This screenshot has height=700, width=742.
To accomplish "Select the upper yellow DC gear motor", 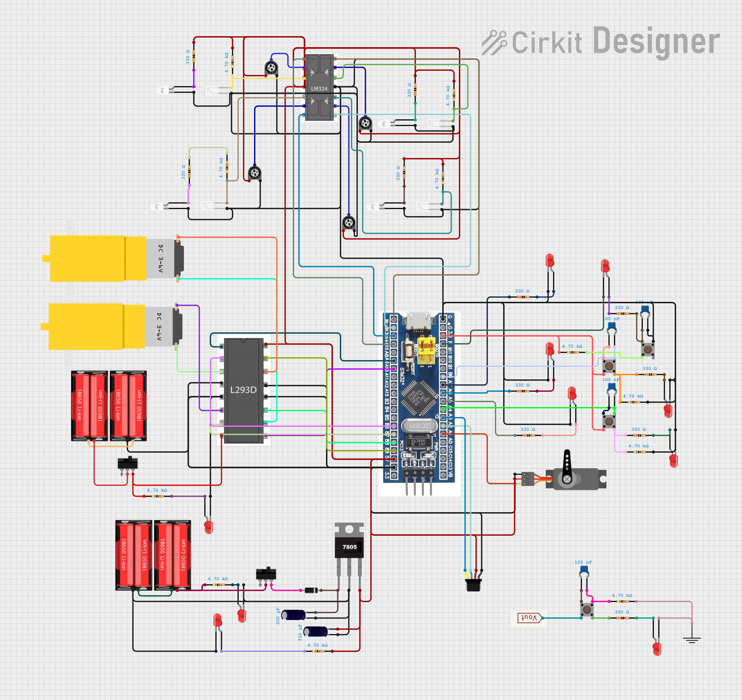I will click(x=113, y=258).
